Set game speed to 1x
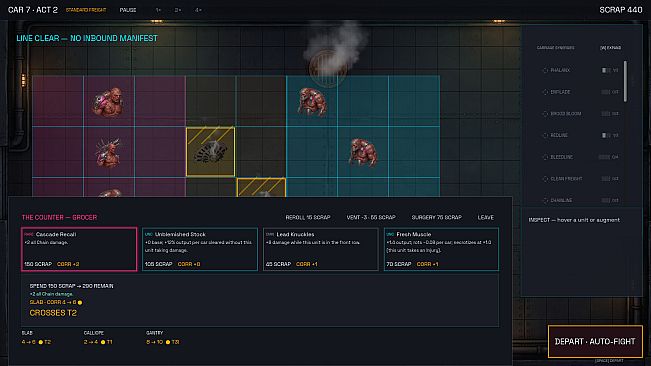651x366 pixels. tap(158, 10)
